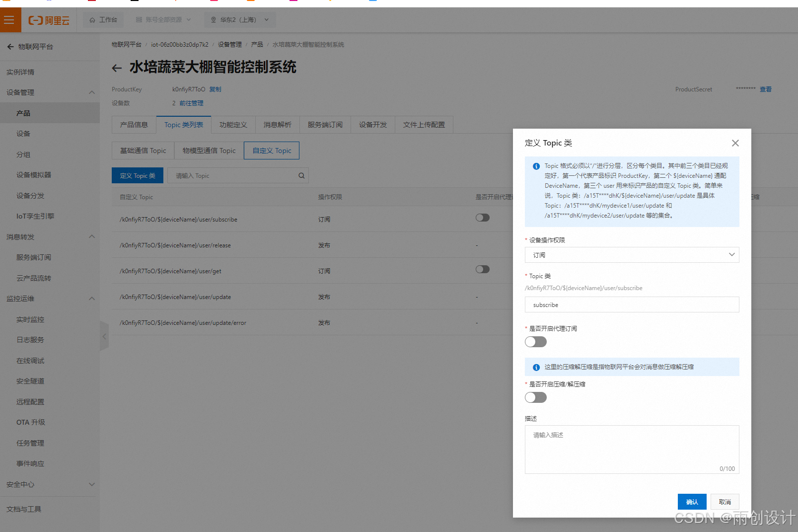This screenshot has height=532, width=798.
Task: Click the 查看 link for ProductSecret
Action: [x=766, y=89]
